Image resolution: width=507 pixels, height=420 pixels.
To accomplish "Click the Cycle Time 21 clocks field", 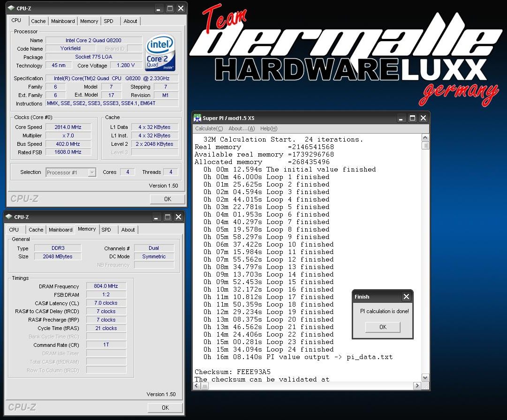I will tap(106, 328).
